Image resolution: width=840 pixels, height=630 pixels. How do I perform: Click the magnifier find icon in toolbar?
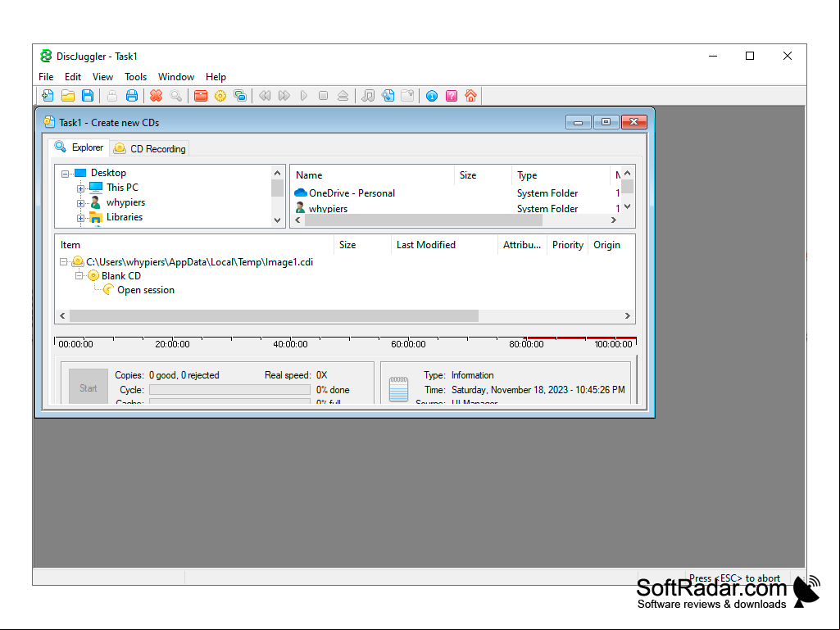pos(175,96)
